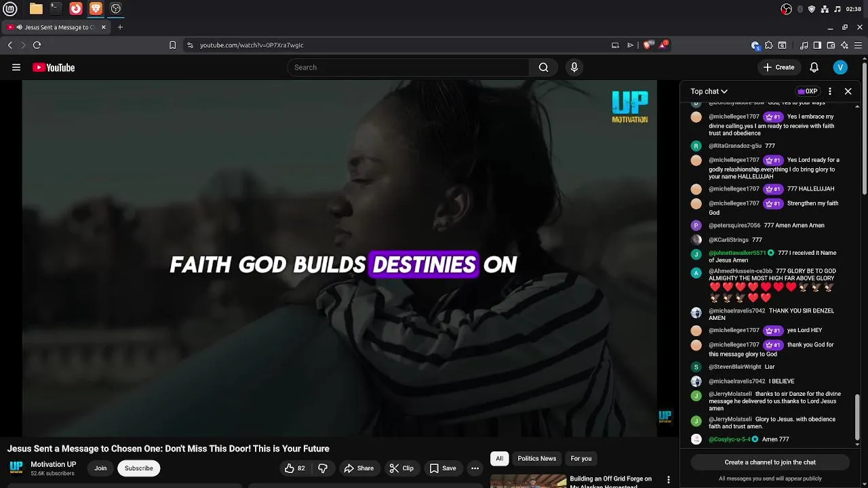
Task: Click the OXP membership badge in chat
Action: (807, 91)
